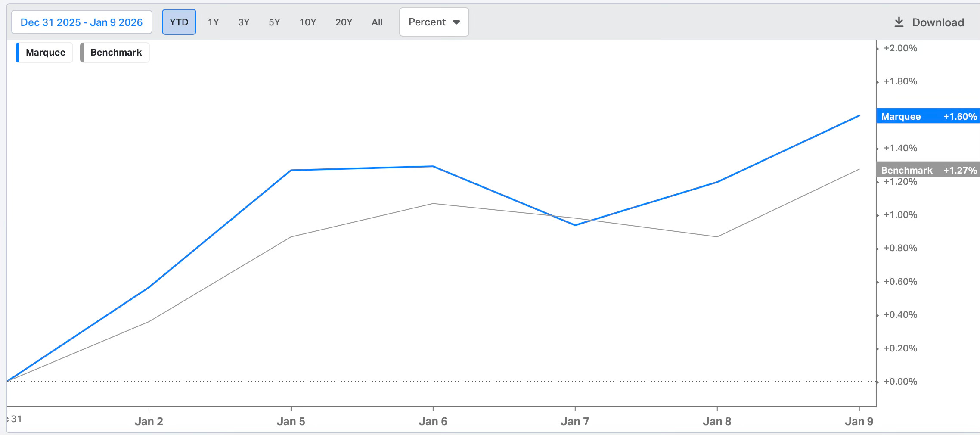
Task: Click the +0.80% axis label
Action: [900, 248]
